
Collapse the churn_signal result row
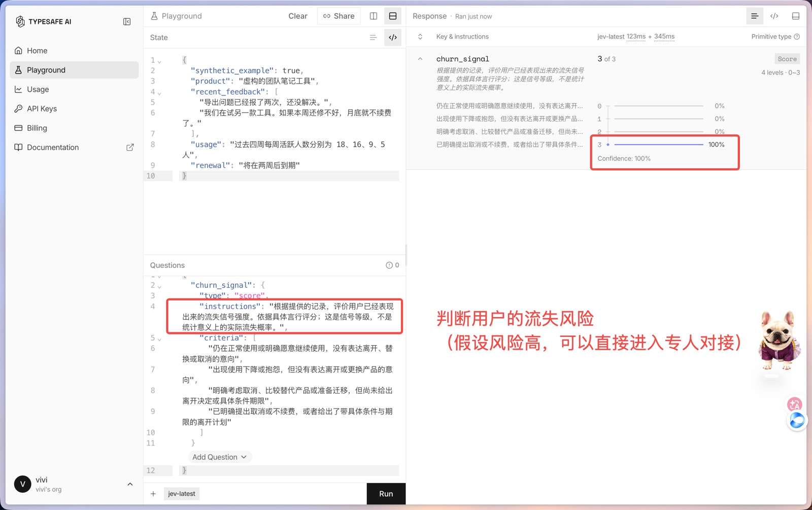tap(420, 59)
